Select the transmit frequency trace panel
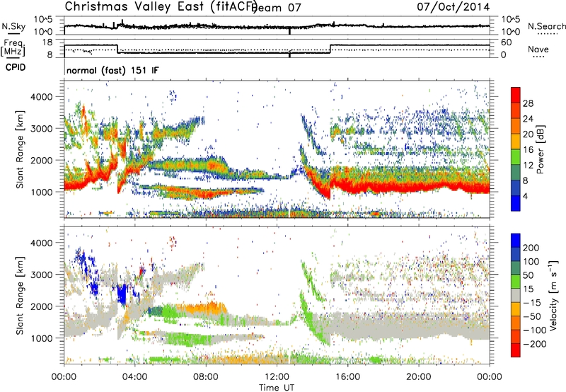The width and height of the screenshot is (566, 392). point(277,48)
